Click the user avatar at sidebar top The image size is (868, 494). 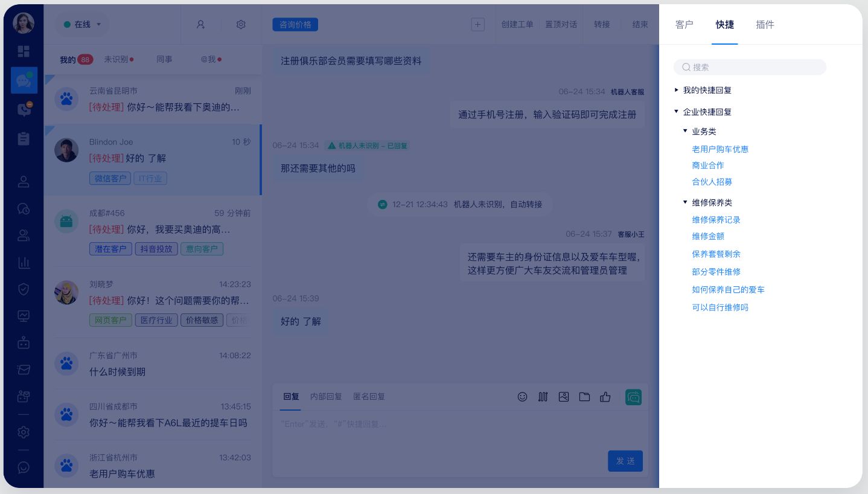coord(24,23)
